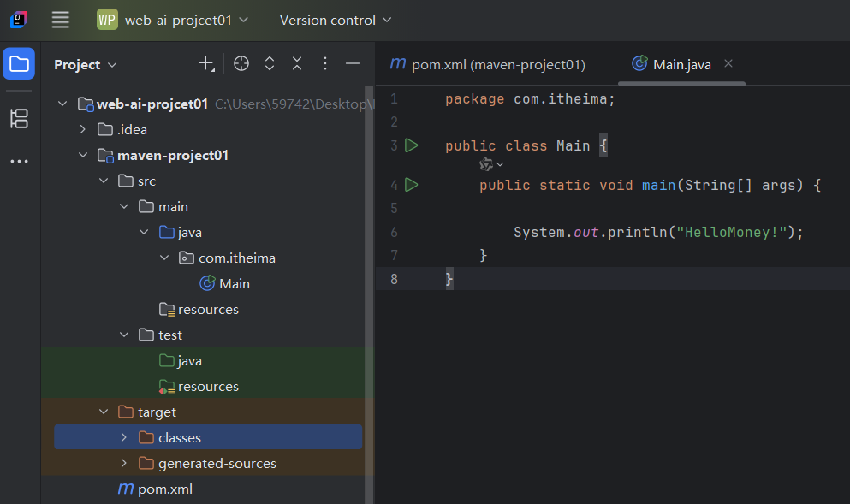Collapse the test folder chevron
Viewport: 850px width, 504px height.
pos(124,335)
